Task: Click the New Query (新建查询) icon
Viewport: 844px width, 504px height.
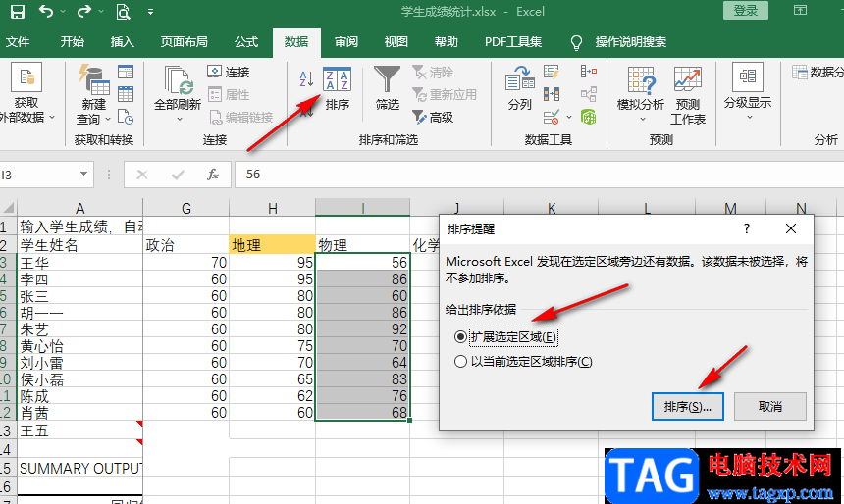Action: [93, 79]
